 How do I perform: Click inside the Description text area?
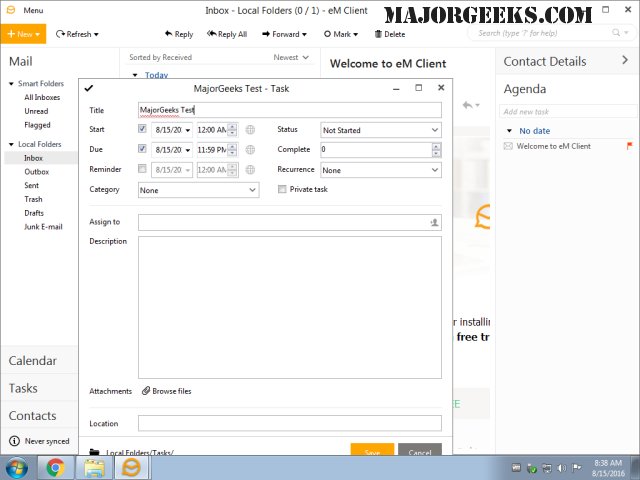[x=290, y=307]
